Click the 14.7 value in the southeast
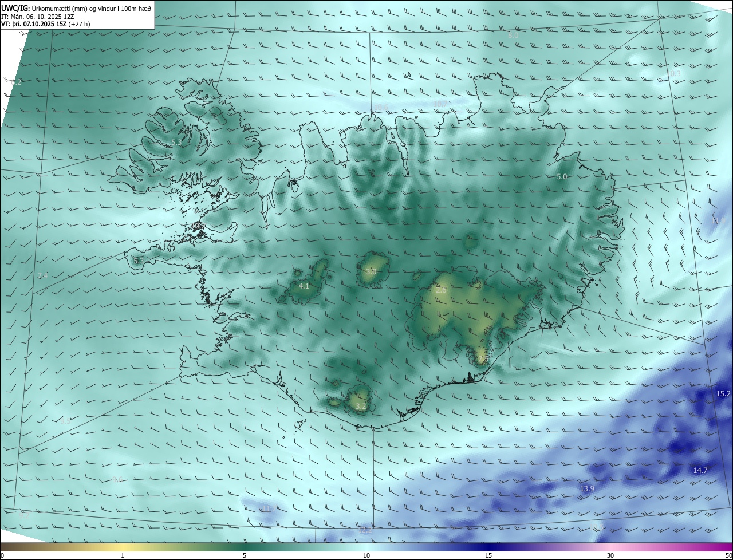Screen dimensions: 733x560 (700, 471)
